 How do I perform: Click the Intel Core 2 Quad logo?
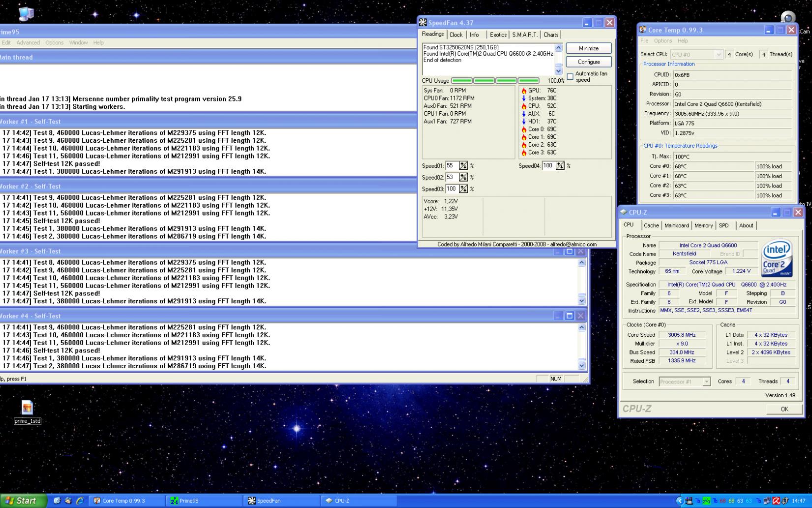(777, 258)
